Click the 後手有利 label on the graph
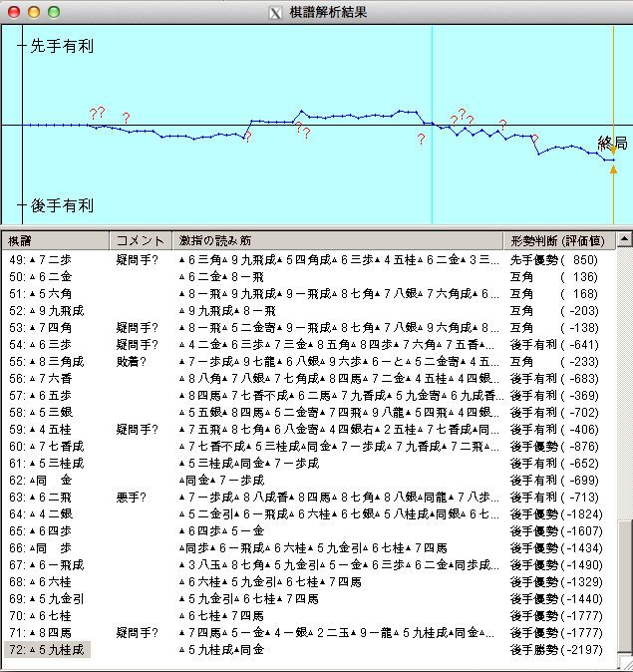633x672 pixels. [62, 205]
